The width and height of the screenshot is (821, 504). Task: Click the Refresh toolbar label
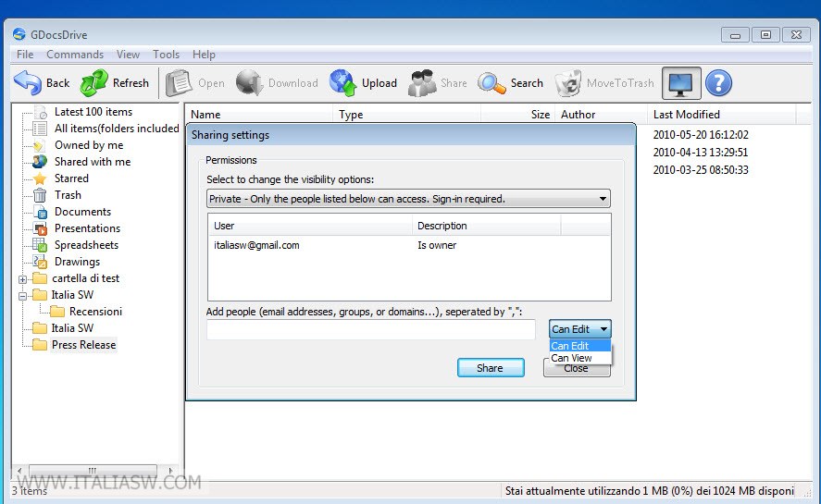point(131,83)
